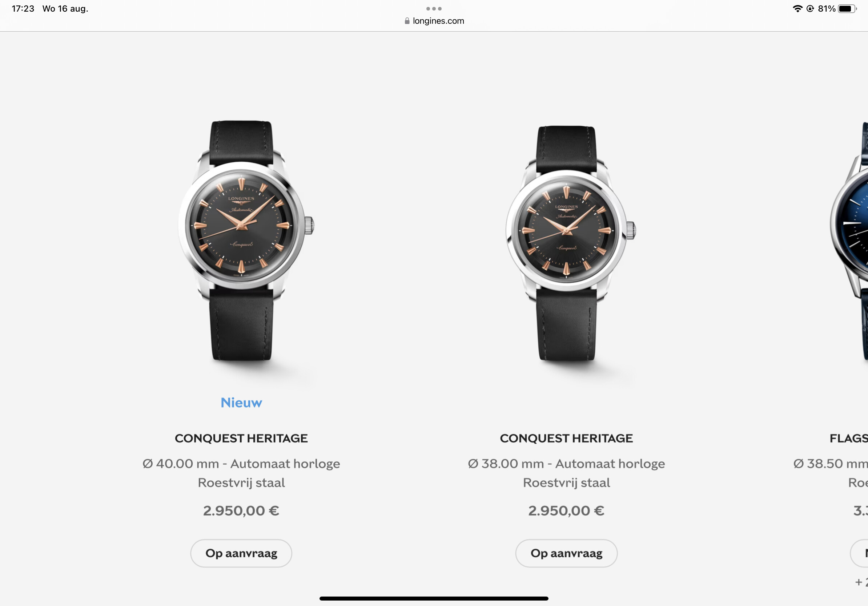Click the first watch's 2.950,00 € price
Viewport: 868px width, 606px height.
(x=241, y=511)
